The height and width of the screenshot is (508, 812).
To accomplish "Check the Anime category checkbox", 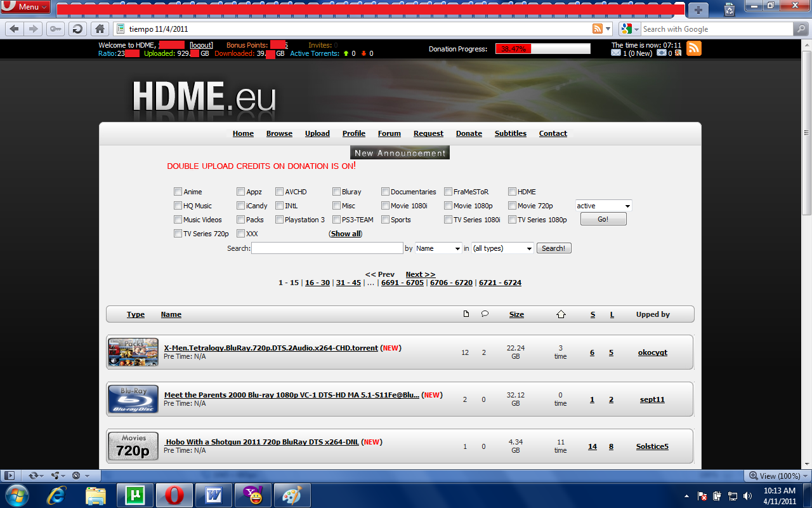I will click(x=178, y=191).
